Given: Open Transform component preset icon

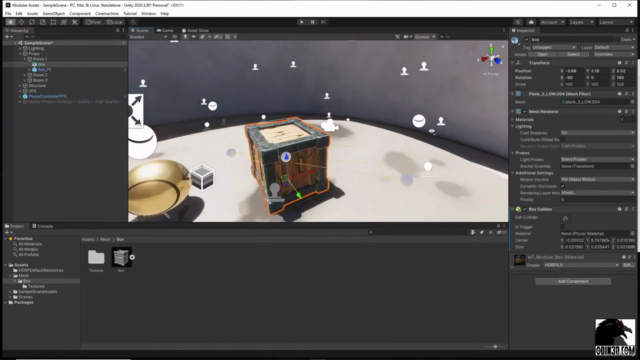Looking at the screenshot, I should [627, 63].
